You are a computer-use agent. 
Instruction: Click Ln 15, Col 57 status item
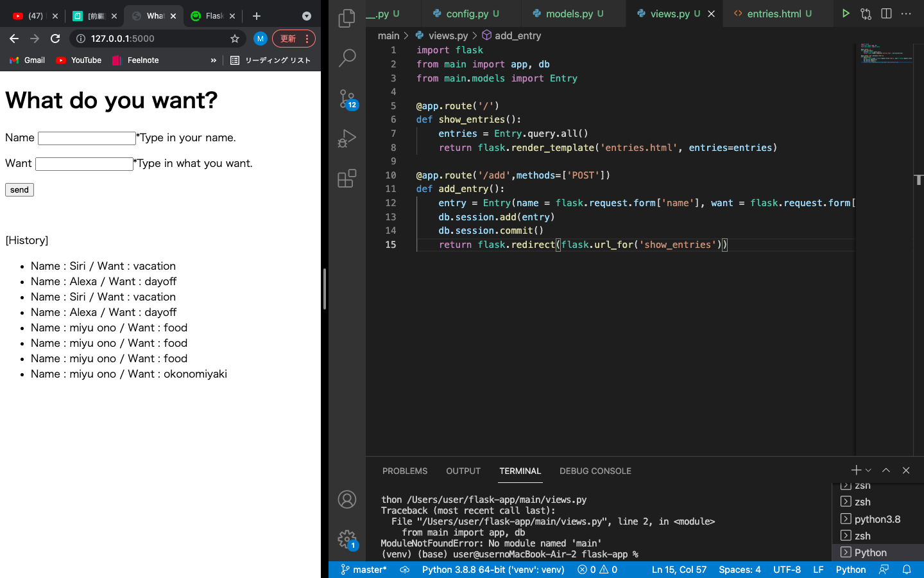pos(679,570)
